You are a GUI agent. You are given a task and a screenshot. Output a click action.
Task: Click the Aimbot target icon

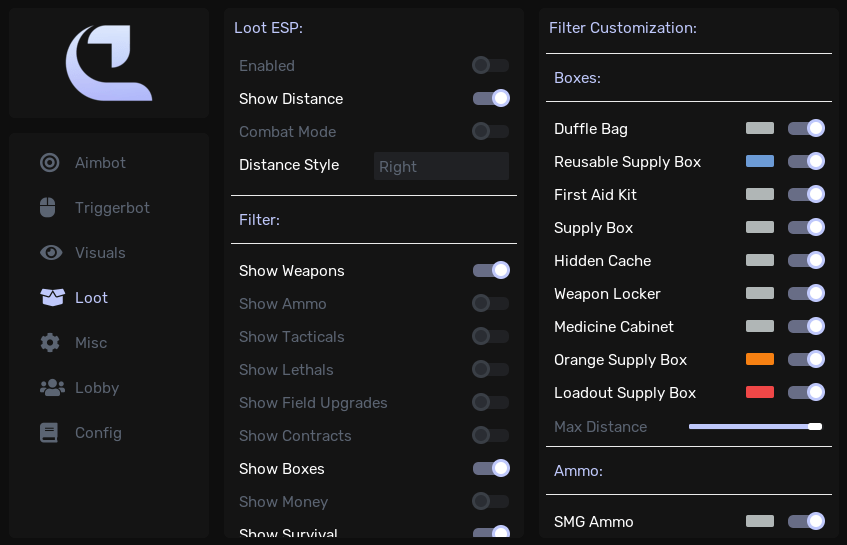tap(50, 163)
